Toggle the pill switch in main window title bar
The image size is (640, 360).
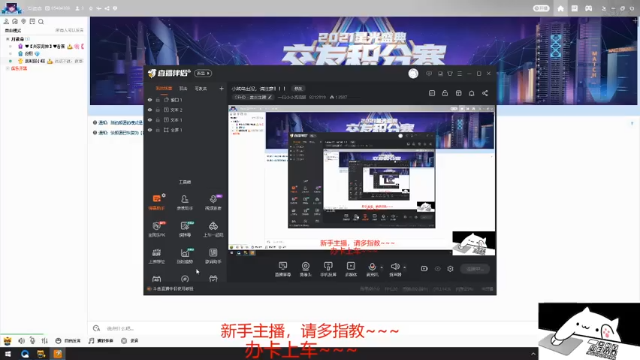[541, 8]
